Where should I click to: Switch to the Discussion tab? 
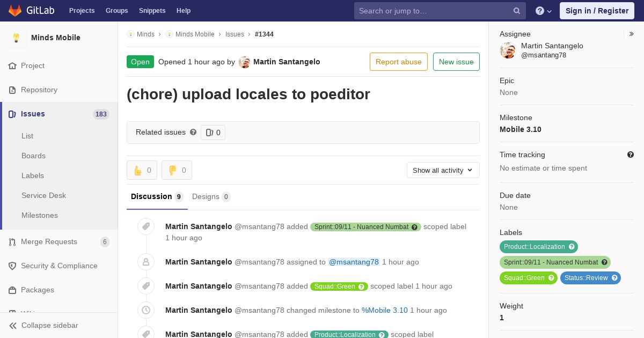[x=157, y=197]
